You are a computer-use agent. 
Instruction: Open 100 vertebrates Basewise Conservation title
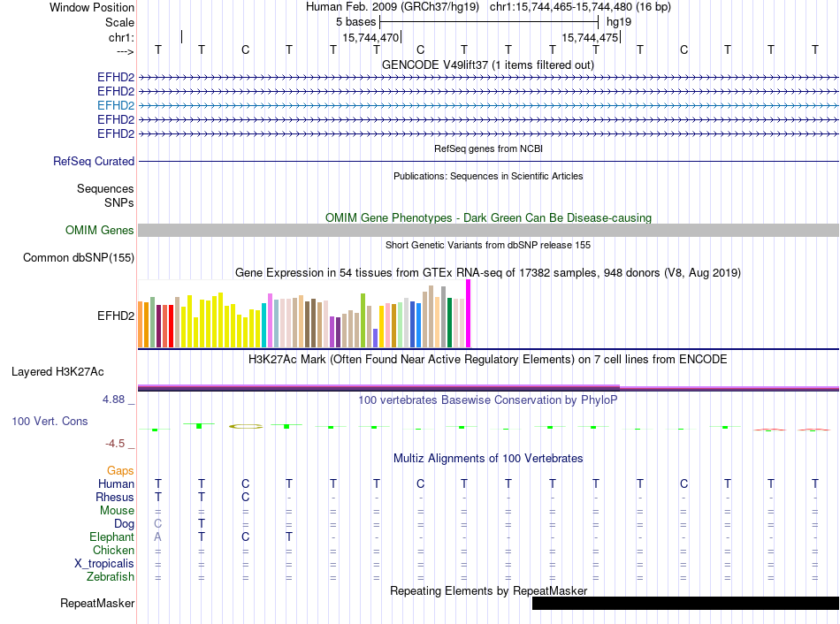coord(487,400)
